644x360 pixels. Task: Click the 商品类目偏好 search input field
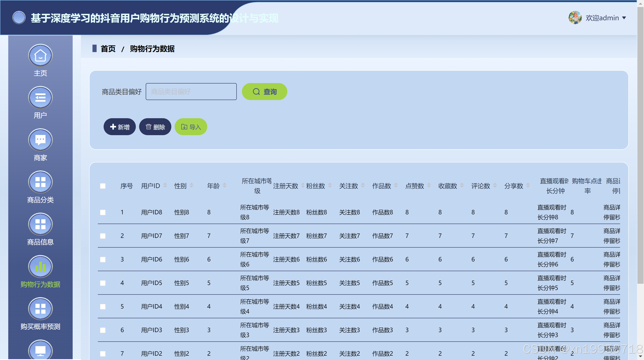point(191,92)
